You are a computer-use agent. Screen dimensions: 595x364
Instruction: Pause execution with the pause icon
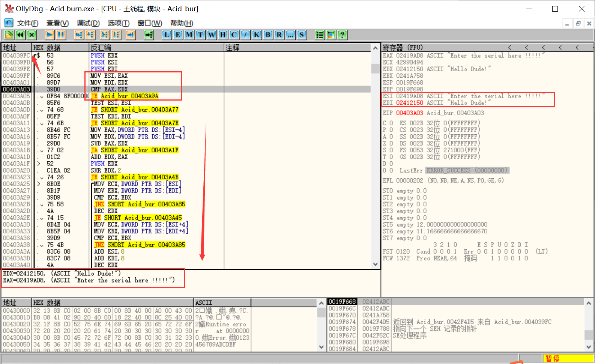tap(61, 35)
